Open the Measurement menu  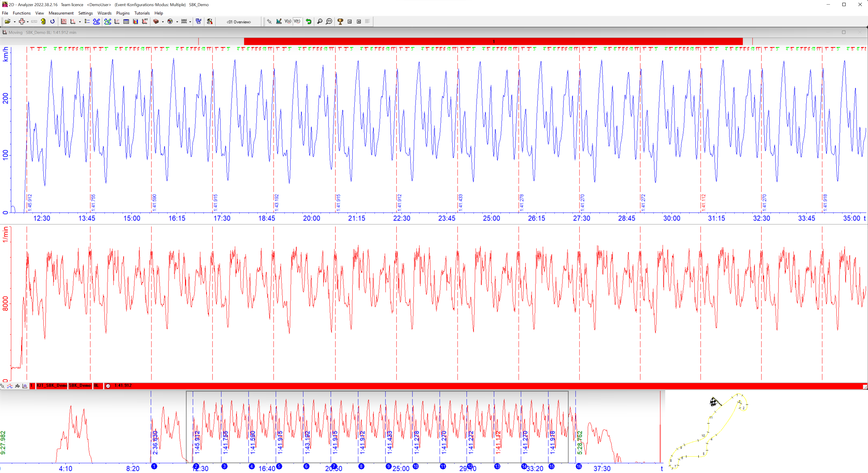pos(61,13)
